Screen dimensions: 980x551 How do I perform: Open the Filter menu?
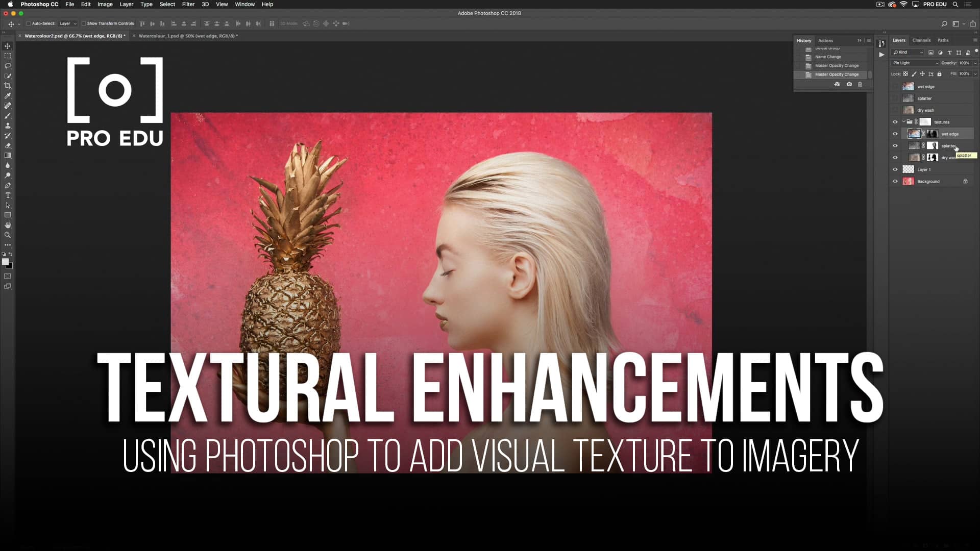click(188, 4)
